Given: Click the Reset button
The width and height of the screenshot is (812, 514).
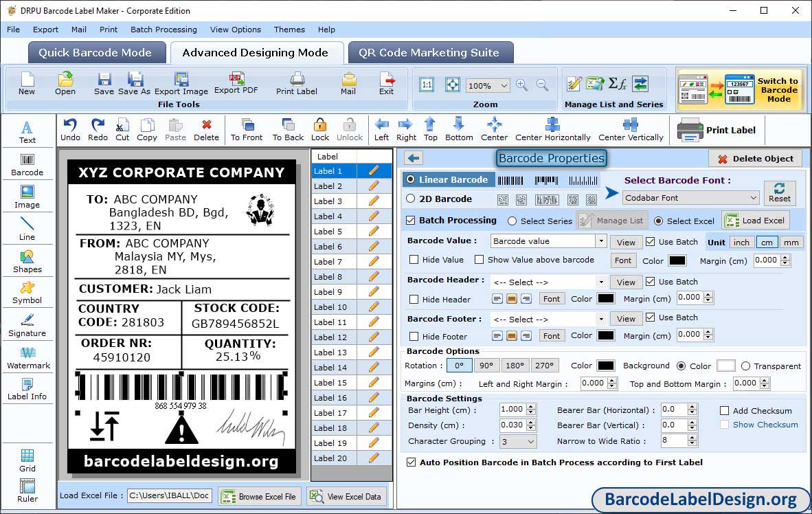Looking at the screenshot, I should (780, 192).
